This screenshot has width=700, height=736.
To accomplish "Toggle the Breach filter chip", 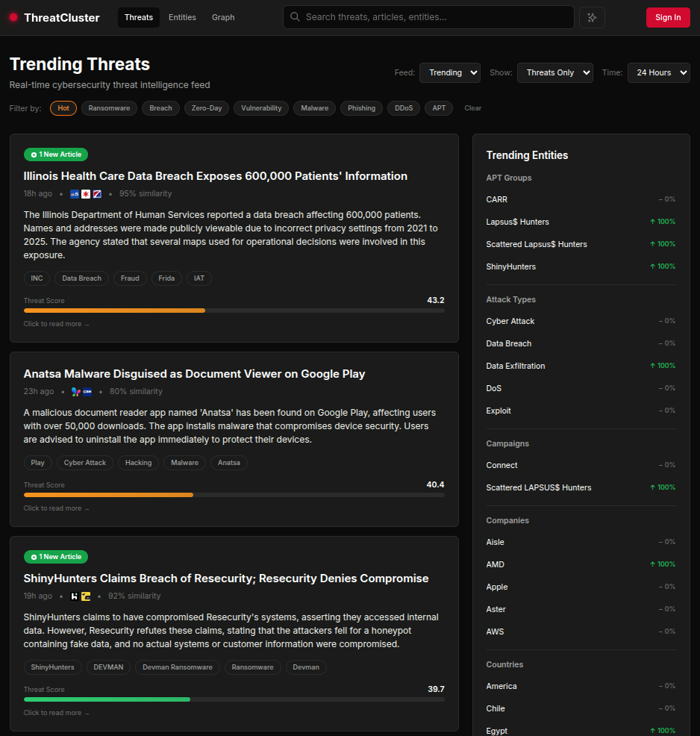I will click(x=161, y=108).
